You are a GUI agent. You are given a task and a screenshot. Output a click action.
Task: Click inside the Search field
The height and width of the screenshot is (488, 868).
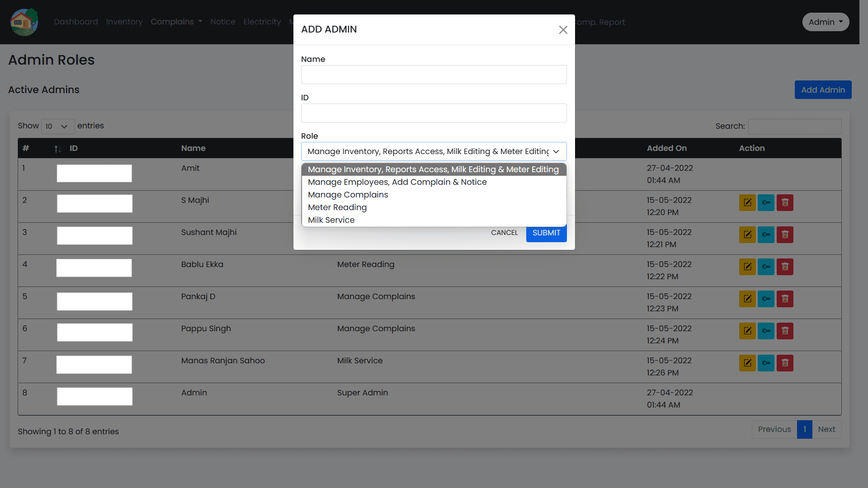click(x=794, y=127)
